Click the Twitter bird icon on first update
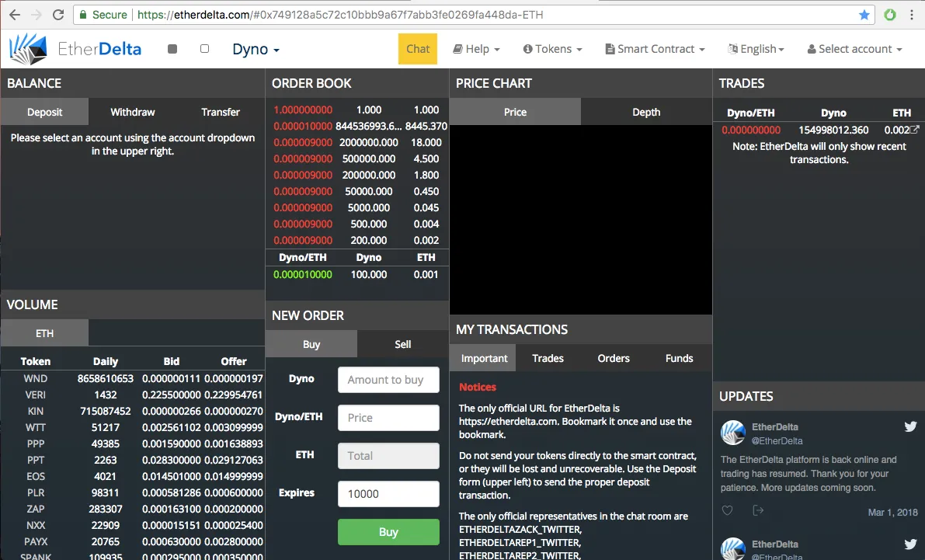 point(910,426)
